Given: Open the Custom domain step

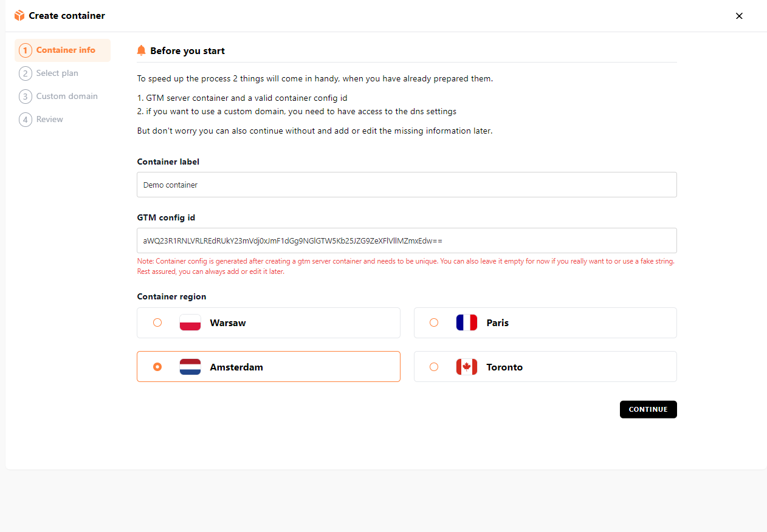Looking at the screenshot, I should (67, 97).
